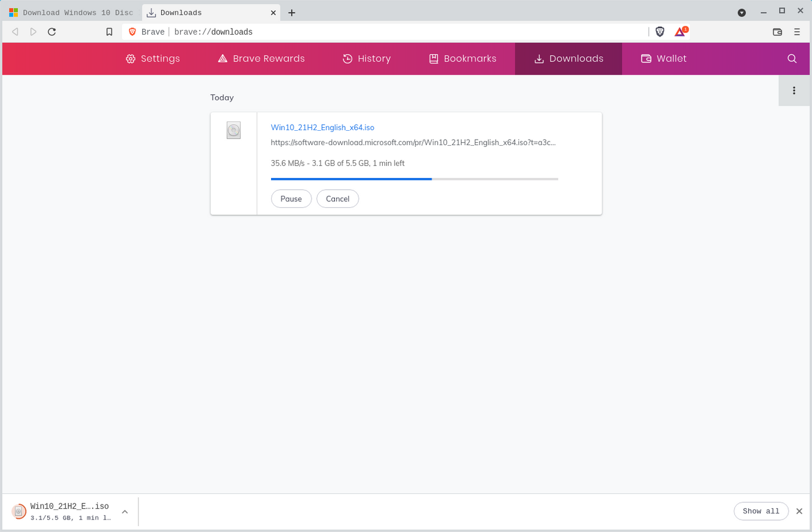Open new tab with plus button
The image size is (812, 532).
[x=291, y=13]
